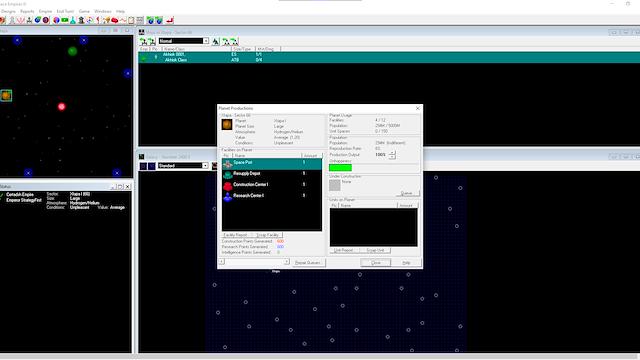Click the red blob toolbar icon
This screenshot has width=640, height=360.
coord(115,20)
